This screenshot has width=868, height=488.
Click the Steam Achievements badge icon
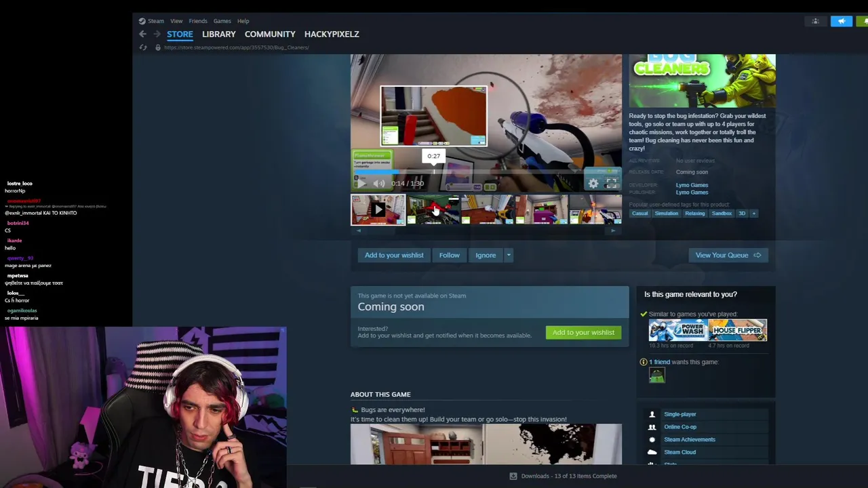[652, 439]
